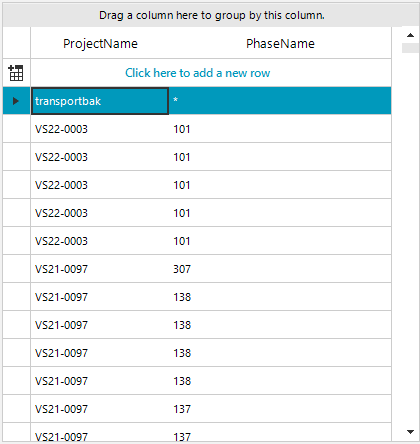Click the group-by panel at top

click(x=211, y=15)
